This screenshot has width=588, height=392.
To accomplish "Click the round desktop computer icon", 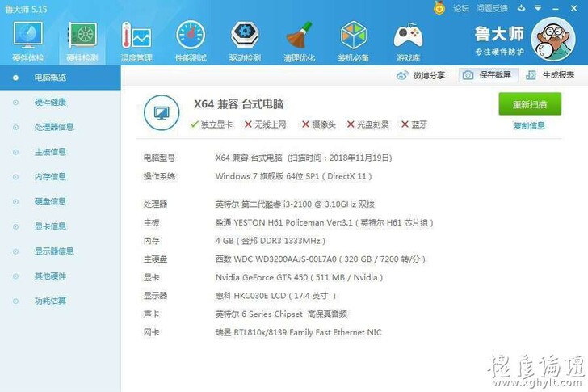I will 162,112.
